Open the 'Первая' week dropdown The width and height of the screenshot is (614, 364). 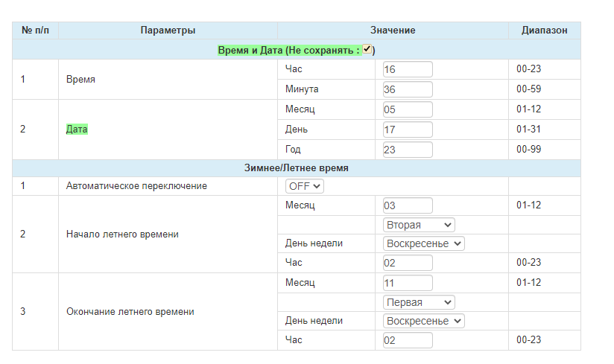pos(419,302)
